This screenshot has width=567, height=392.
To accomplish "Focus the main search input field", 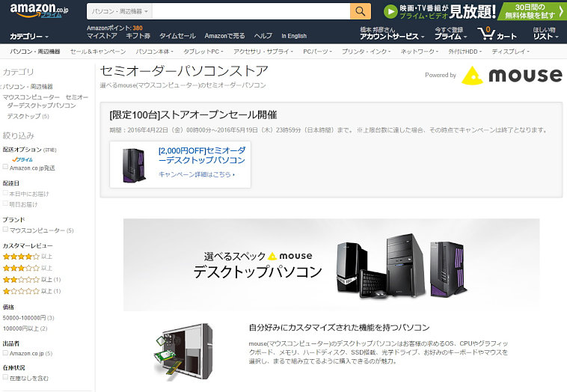I will click(251, 11).
